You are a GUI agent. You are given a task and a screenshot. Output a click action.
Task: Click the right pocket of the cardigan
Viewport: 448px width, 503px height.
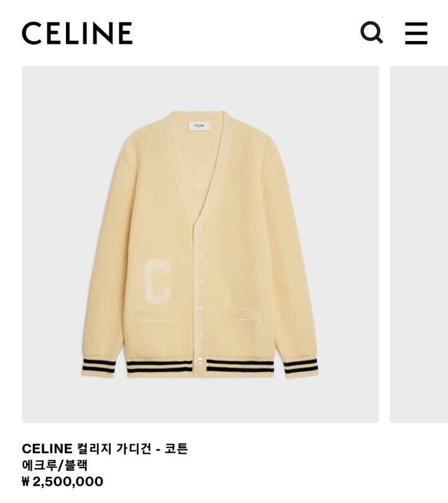coord(241,314)
